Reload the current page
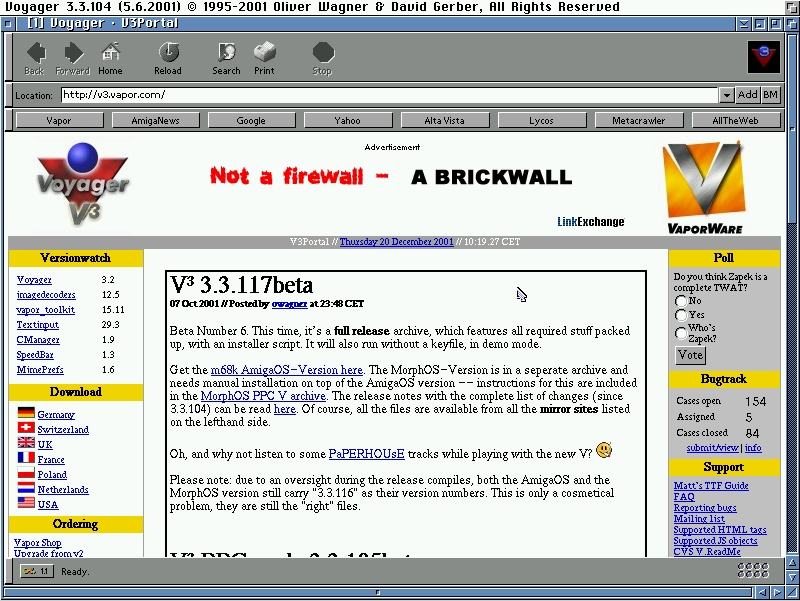The height and width of the screenshot is (601, 800). 168,54
